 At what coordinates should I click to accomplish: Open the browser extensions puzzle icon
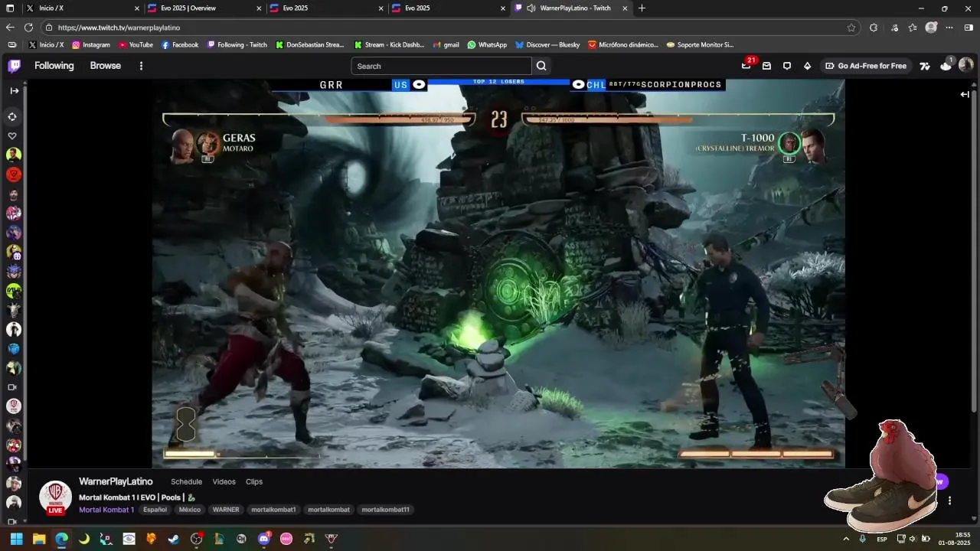point(874,28)
